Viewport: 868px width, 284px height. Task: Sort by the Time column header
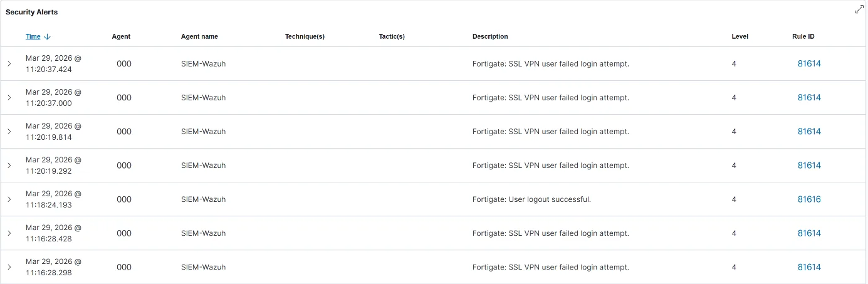click(33, 36)
